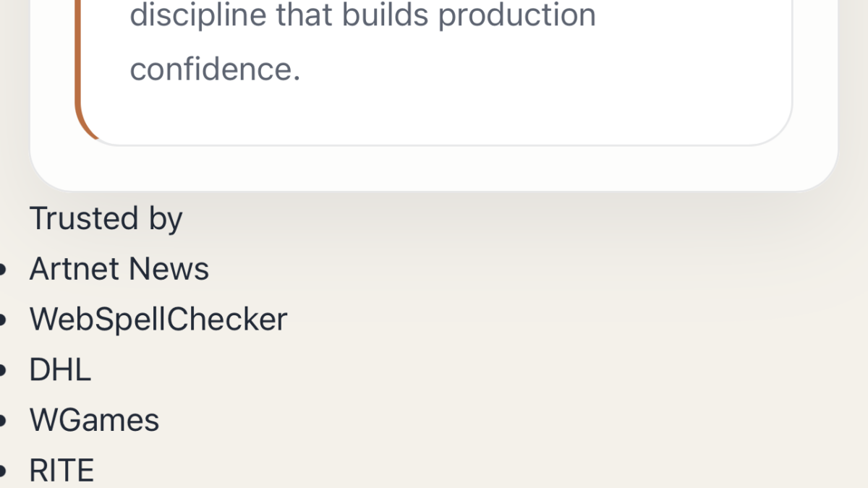This screenshot has height=488, width=868.
Task: Choose WGames from the trusted list
Action: pos(94,420)
